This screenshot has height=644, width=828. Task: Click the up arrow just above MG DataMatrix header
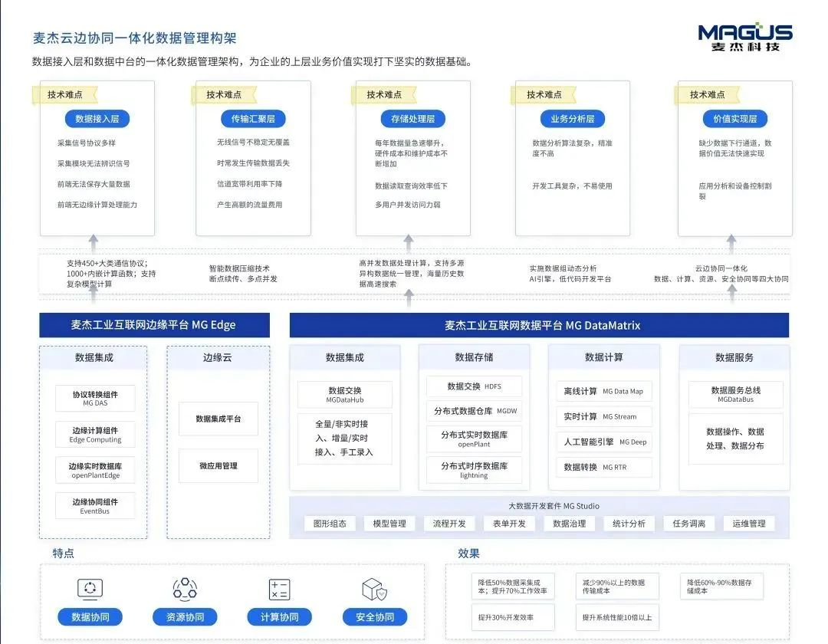pyautogui.click(x=409, y=298)
